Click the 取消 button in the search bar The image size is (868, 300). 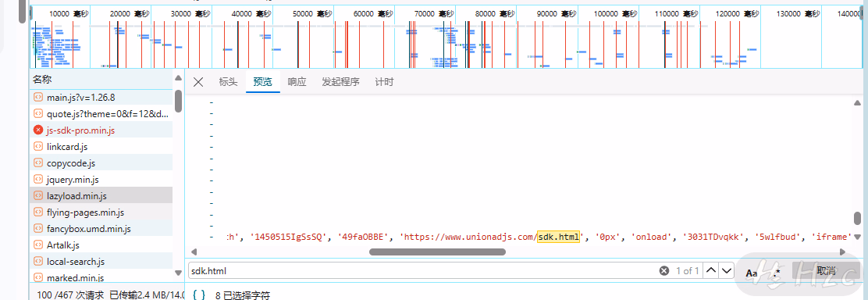826,270
